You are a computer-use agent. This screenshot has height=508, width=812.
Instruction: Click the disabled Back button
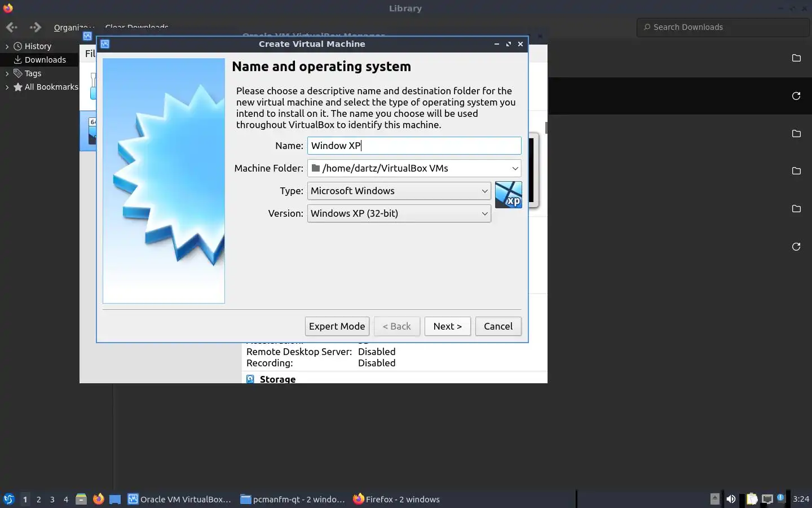pyautogui.click(x=397, y=326)
